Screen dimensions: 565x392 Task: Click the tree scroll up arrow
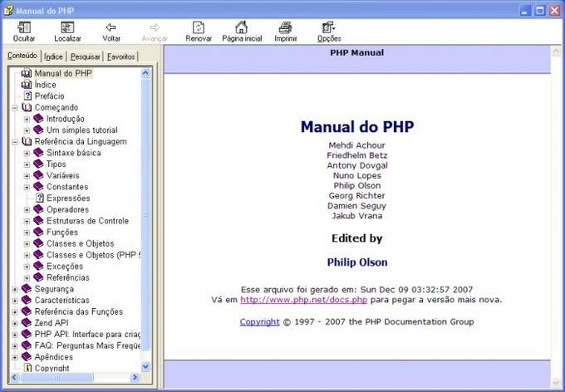(145, 73)
